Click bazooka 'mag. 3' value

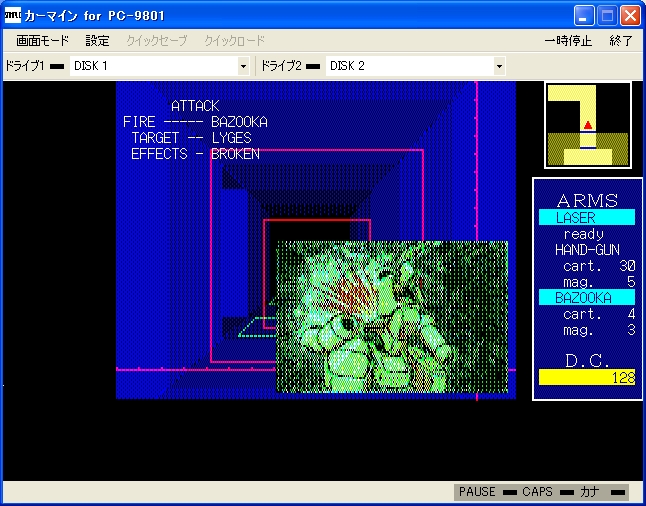[x=599, y=330]
